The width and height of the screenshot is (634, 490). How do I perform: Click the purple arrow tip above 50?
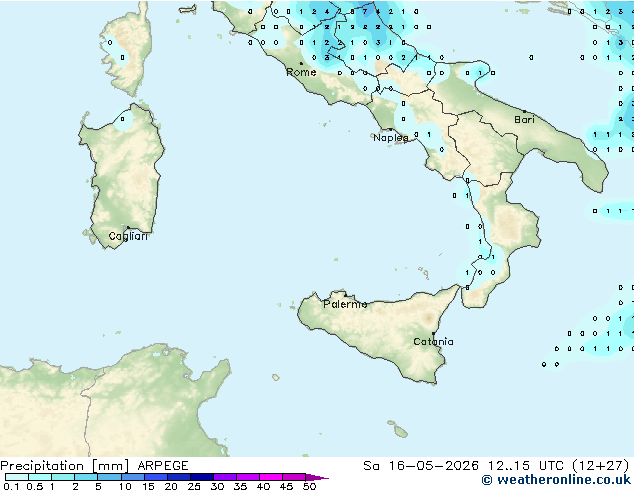[x=317, y=477]
